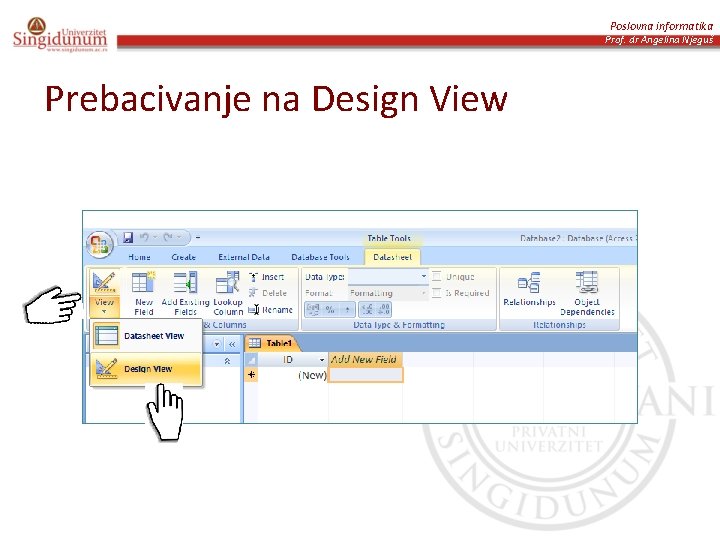Toggle the Unique checkbox
The width and height of the screenshot is (720, 540).
coord(437,276)
